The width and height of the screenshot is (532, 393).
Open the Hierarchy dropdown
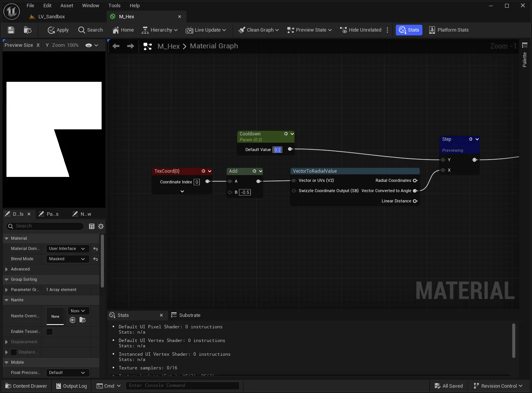tap(159, 30)
